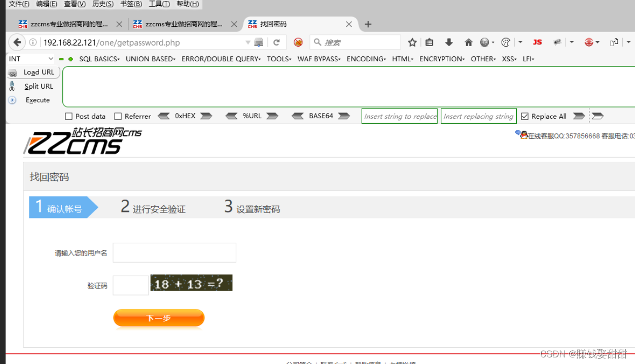Click the bug extension icon
Screen dimensions: 635x364
pyautogui.click(x=557, y=42)
